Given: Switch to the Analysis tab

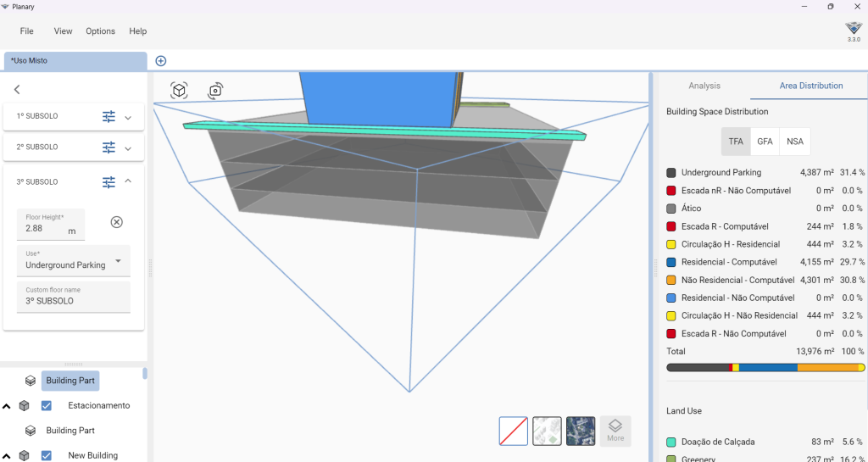Looking at the screenshot, I should [704, 86].
